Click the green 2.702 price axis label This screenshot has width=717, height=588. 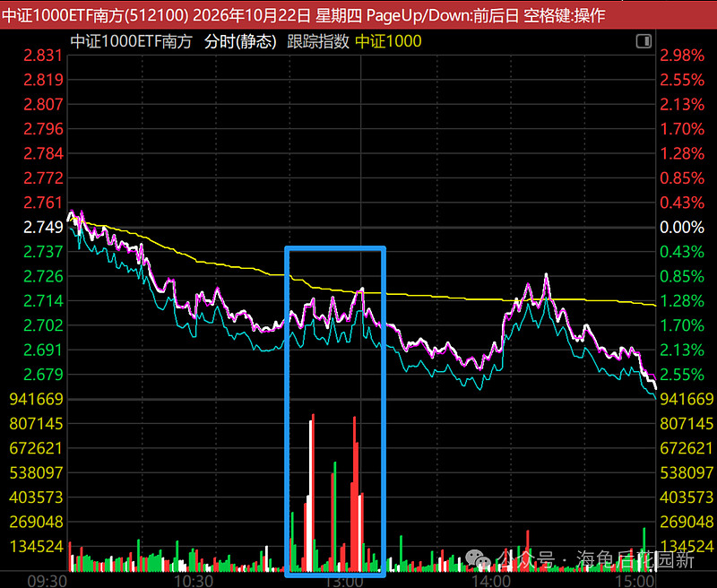(43, 325)
